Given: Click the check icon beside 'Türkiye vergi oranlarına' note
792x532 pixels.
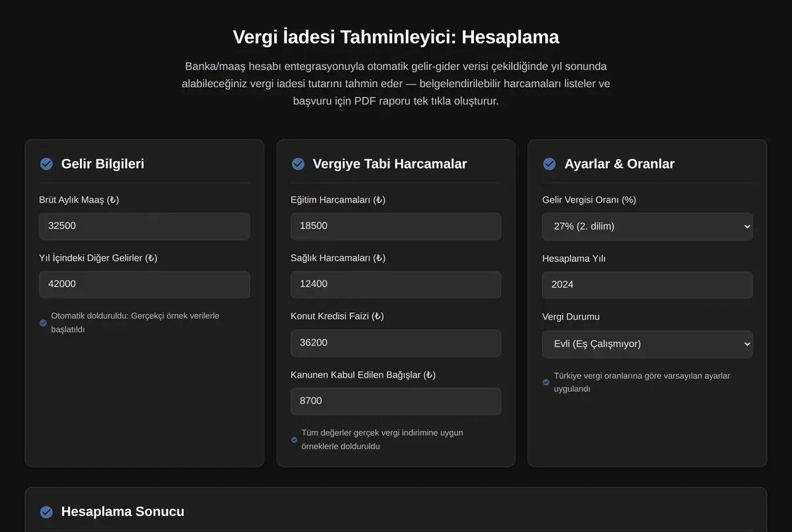Looking at the screenshot, I should click(x=546, y=382).
